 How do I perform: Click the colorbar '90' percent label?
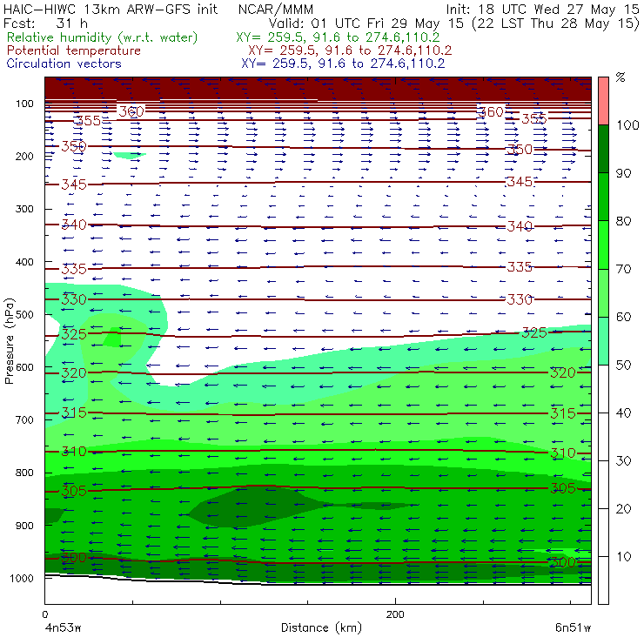(624, 173)
